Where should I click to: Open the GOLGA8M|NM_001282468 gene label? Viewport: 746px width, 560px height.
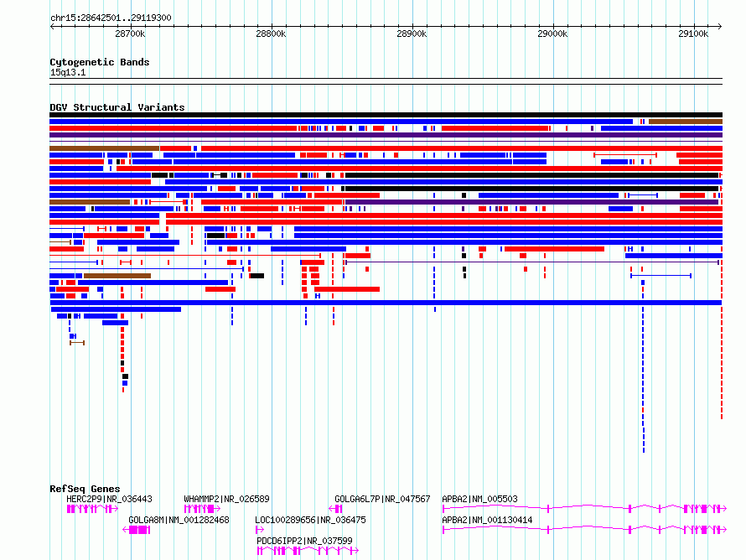tap(179, 520)
